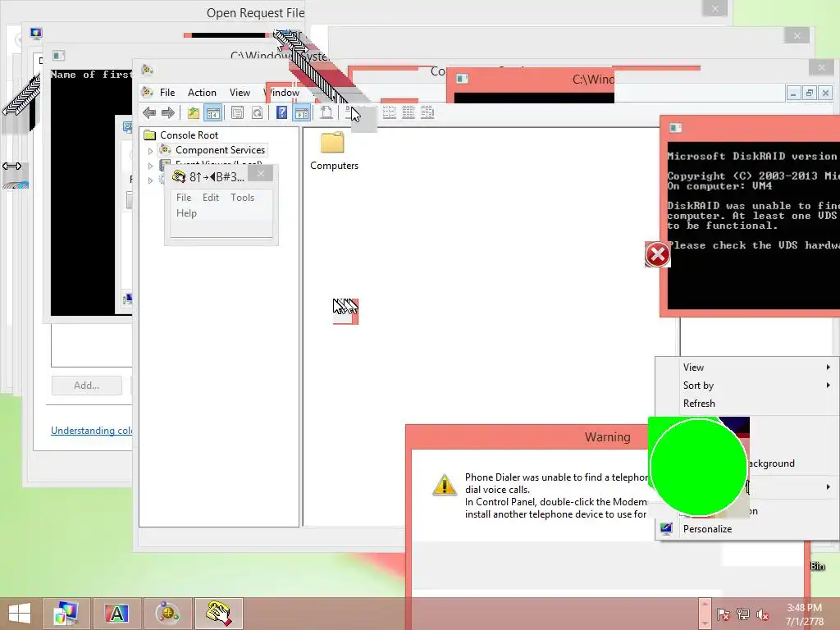
Task: Open Color Management from the taskbar
Action: coord(66,614)
